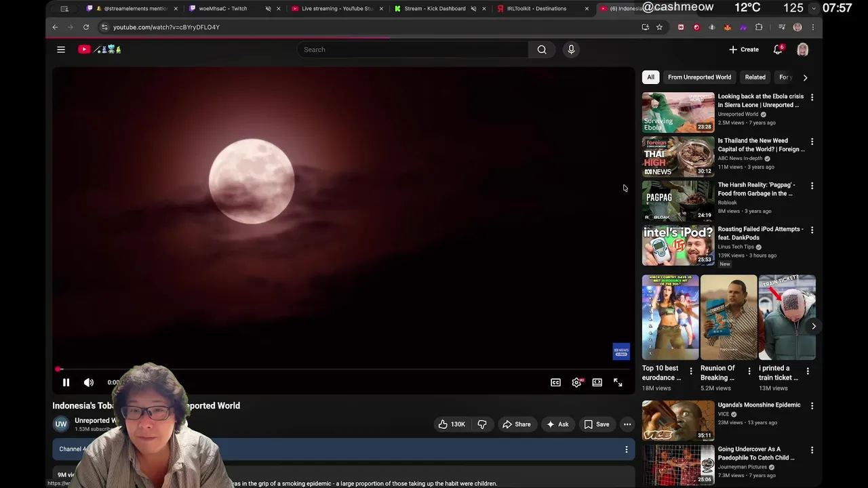Bookmark this page with the star
868x488 pixels.
pos(659,27)
